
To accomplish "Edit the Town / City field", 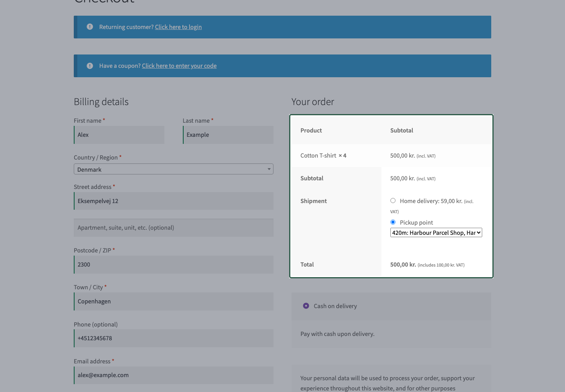I will click(173, 301).
